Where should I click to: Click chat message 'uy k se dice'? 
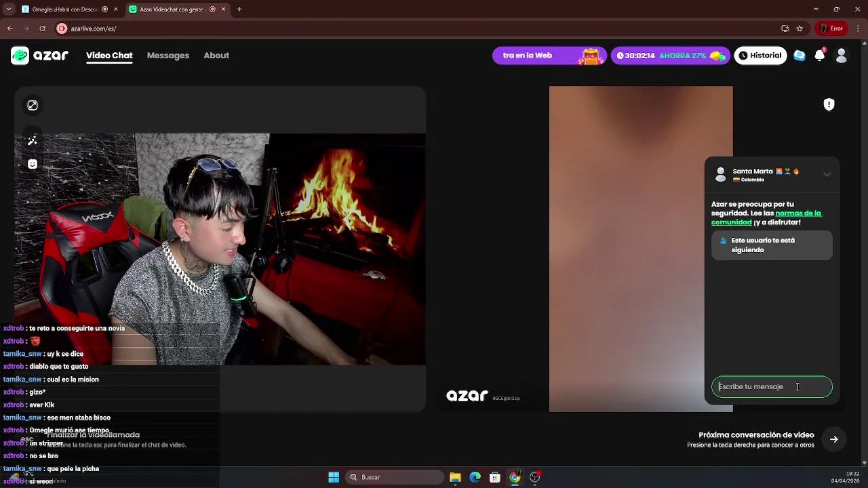click(x=65, y=354)
